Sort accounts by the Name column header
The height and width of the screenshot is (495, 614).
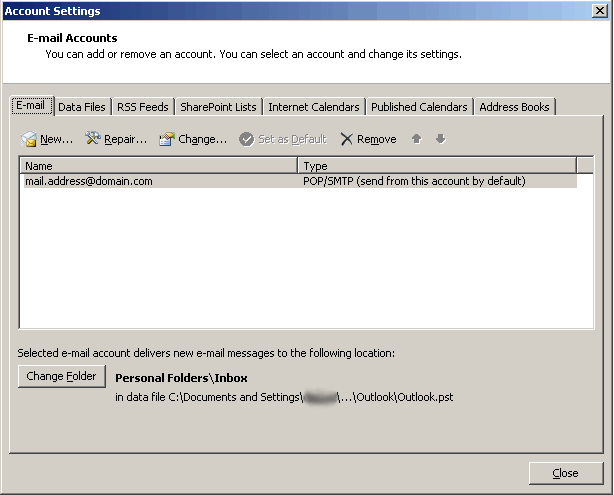click(x=158, y=166)
